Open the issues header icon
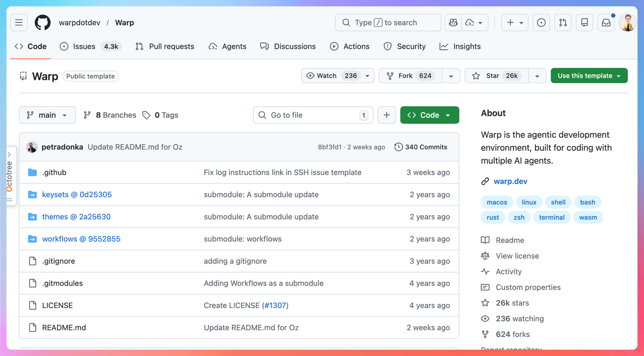Viewport: 644px width, 356px height. click(x=541, y=23)
